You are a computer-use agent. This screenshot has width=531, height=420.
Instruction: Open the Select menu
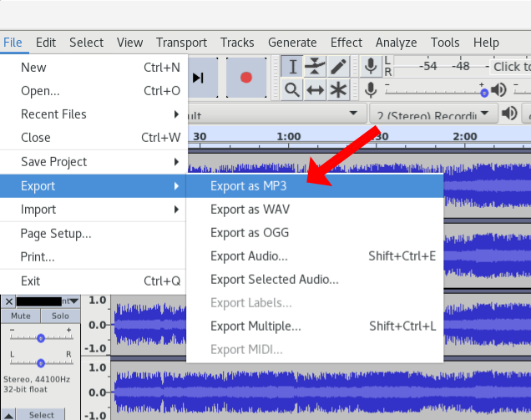coord(86,43)
